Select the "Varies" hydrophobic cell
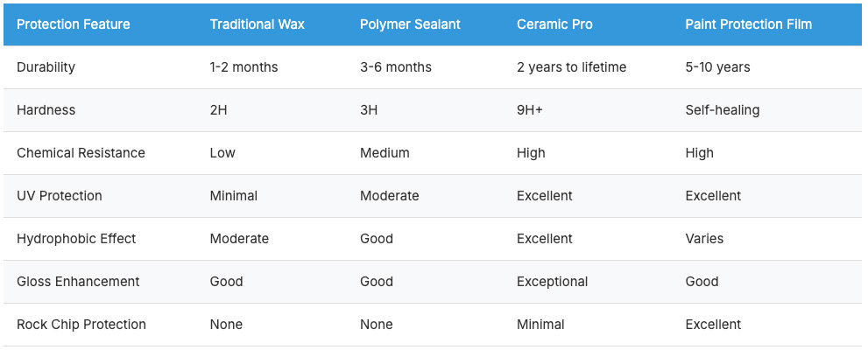 point(704,239)
